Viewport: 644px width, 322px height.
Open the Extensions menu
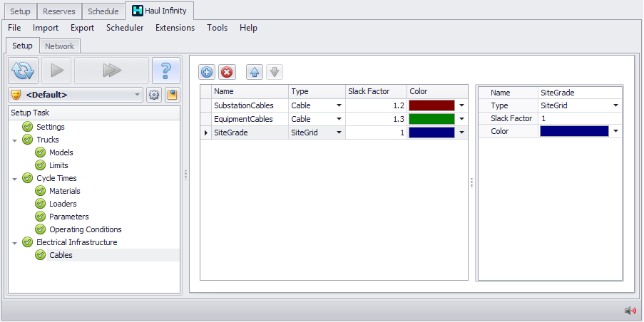click(x=175, y=28)
